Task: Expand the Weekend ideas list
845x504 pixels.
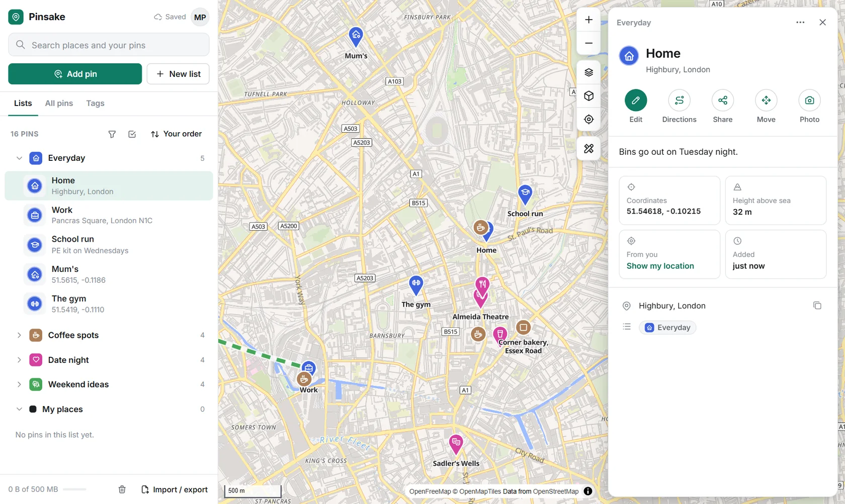Action: (19, 384)
